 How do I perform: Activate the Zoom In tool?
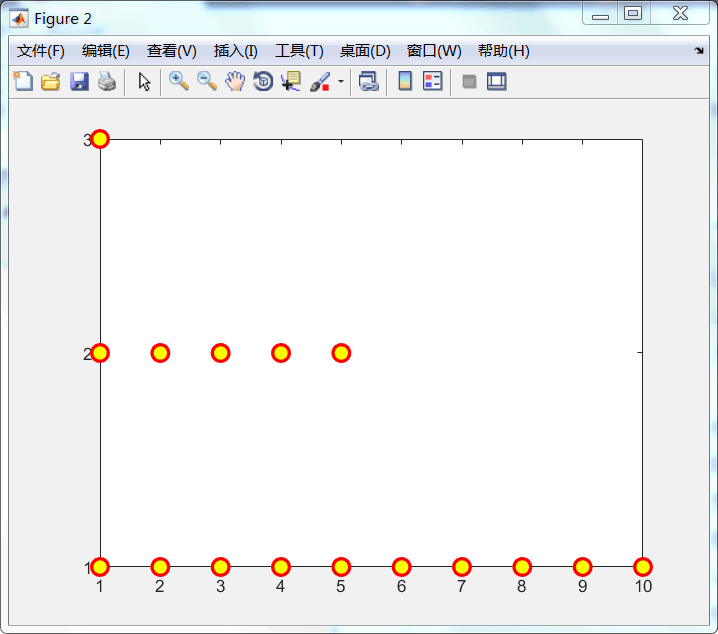[x=179, y=81]
